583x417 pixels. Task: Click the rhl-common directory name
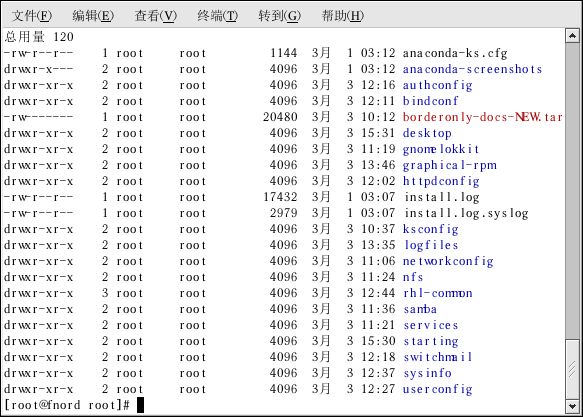(438, 293)
